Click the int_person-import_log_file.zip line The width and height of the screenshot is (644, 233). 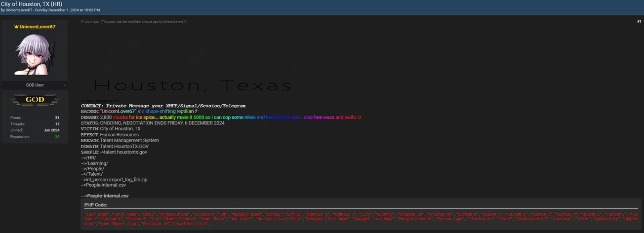click(x=117, y=180)
